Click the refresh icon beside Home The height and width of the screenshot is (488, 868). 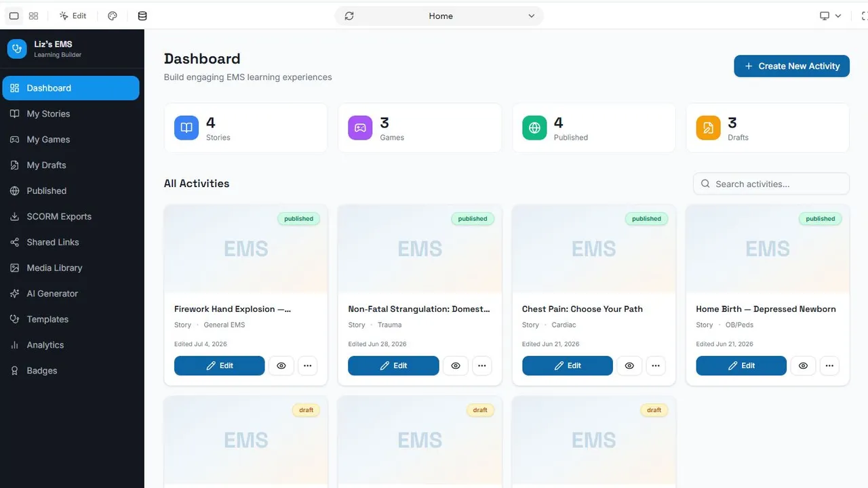(x=349, y=16)
